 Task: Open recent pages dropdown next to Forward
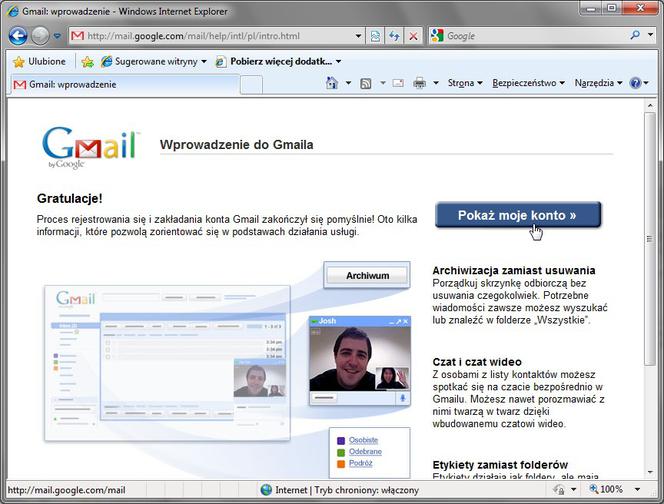(x=57, y=36)
